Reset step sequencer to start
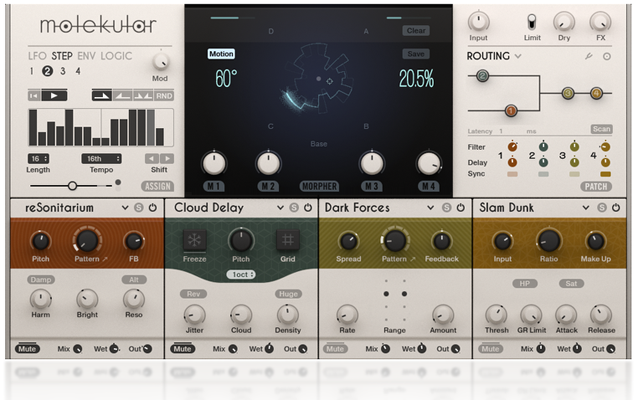Screen dimensions: 638x400 pos(34,96)
